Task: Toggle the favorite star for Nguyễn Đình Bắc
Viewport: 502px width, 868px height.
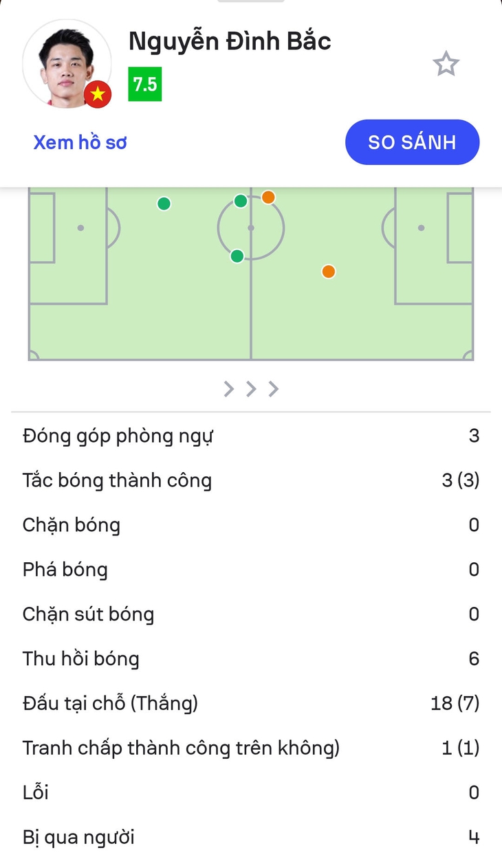Action: pyautogui.click(x=446, y=64)
